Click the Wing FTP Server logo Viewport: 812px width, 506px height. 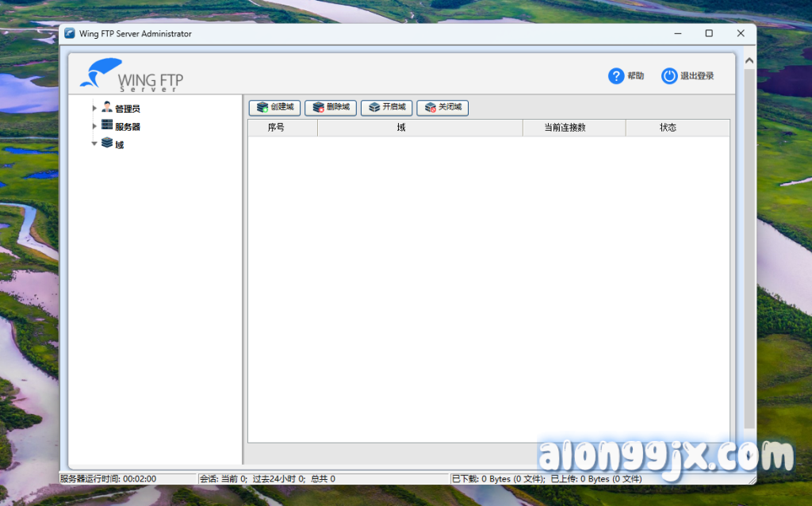[x=131, y=76]
